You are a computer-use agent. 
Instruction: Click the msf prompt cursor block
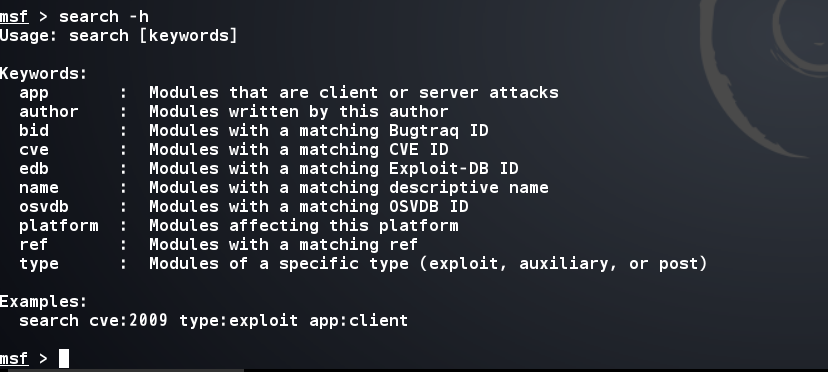tap(64, 358)
